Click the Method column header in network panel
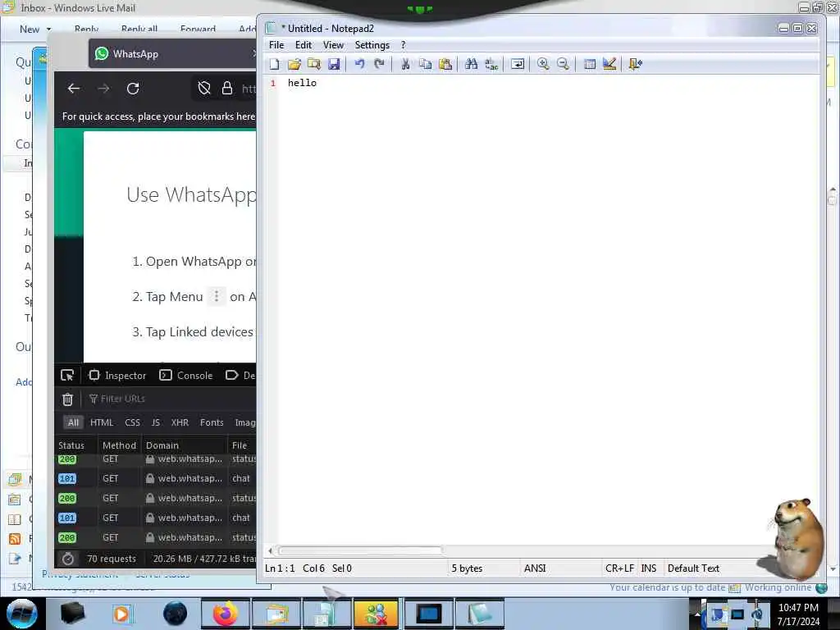Screen dimensions: 840x630 pyautogui.click(x=119, y=445)
